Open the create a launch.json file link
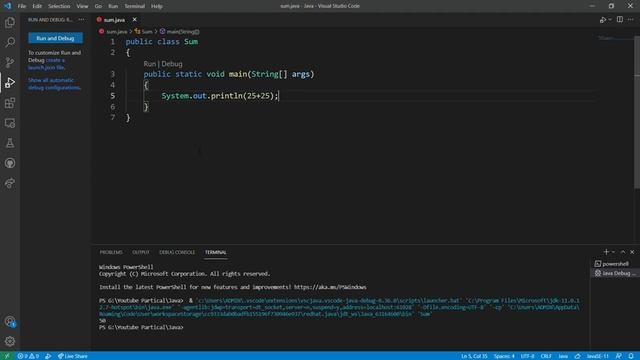The width and height of the screenshot is (640, 360). tap(46, 64)
